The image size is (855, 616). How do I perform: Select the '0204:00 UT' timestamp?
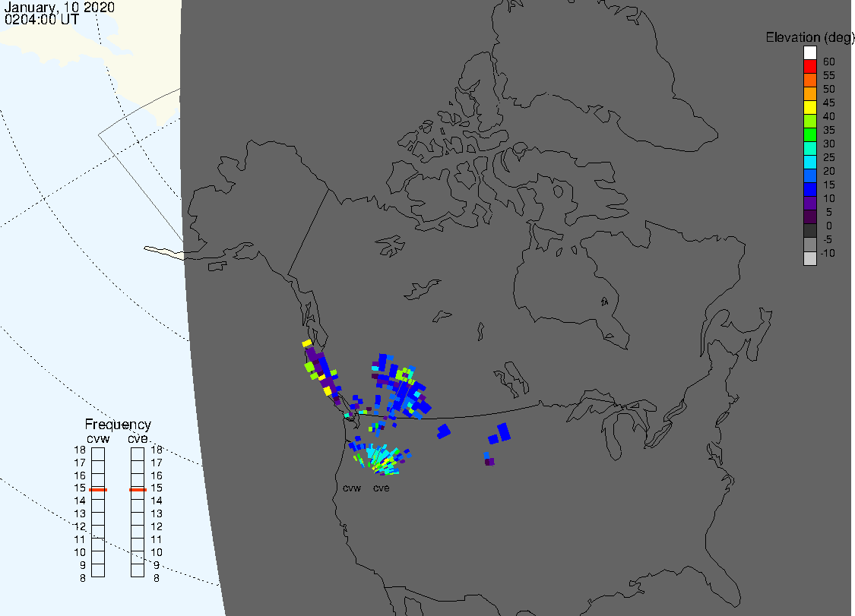[42, 19]
